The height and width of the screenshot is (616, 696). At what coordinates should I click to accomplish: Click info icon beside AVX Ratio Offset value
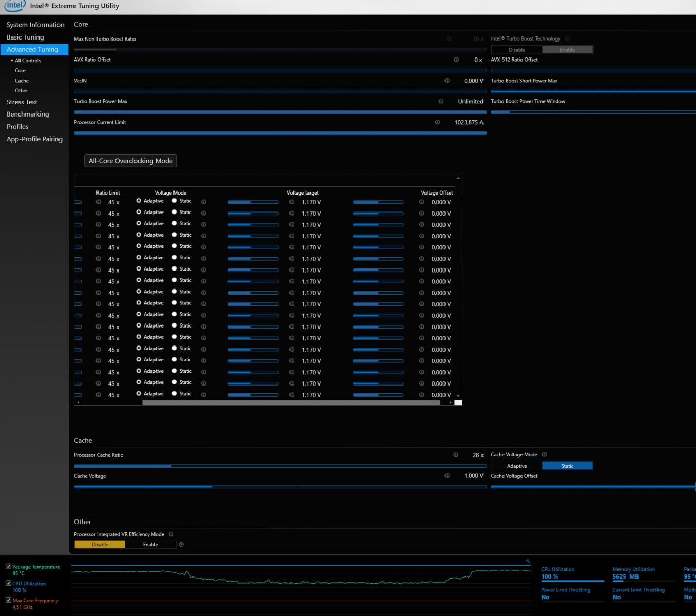pyautogui.click(x=456, y=60)
